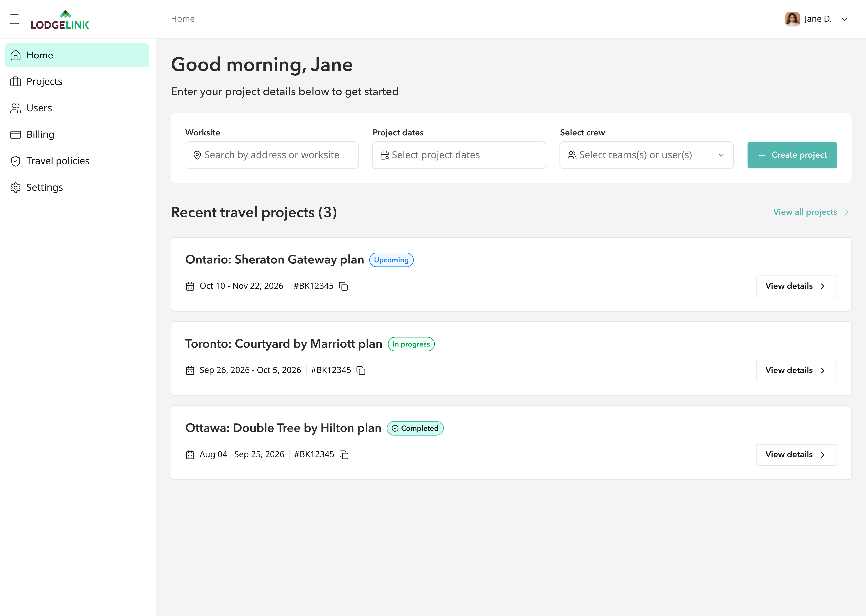866x616 pixels.
Task: Click Home breadcrumb in header
Action: (183, 19)
